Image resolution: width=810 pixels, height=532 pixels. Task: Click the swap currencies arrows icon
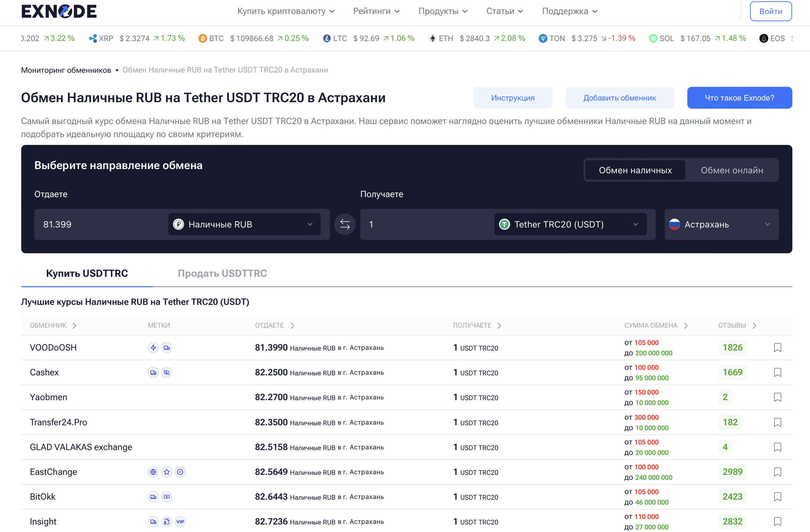click(344, 224)
